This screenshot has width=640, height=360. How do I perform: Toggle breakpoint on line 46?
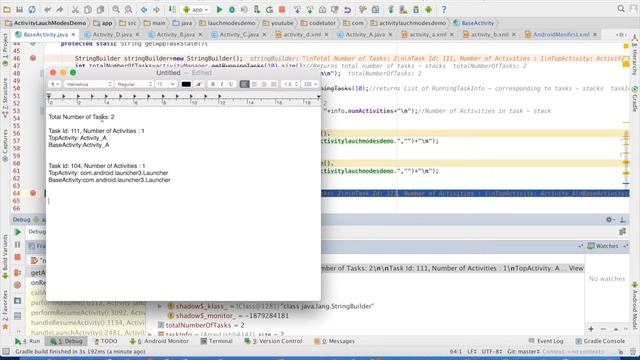click(33, 58)
